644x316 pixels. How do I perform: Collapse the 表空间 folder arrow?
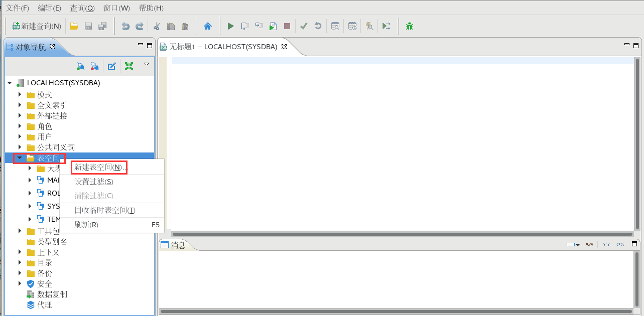(x=20, y=157)
